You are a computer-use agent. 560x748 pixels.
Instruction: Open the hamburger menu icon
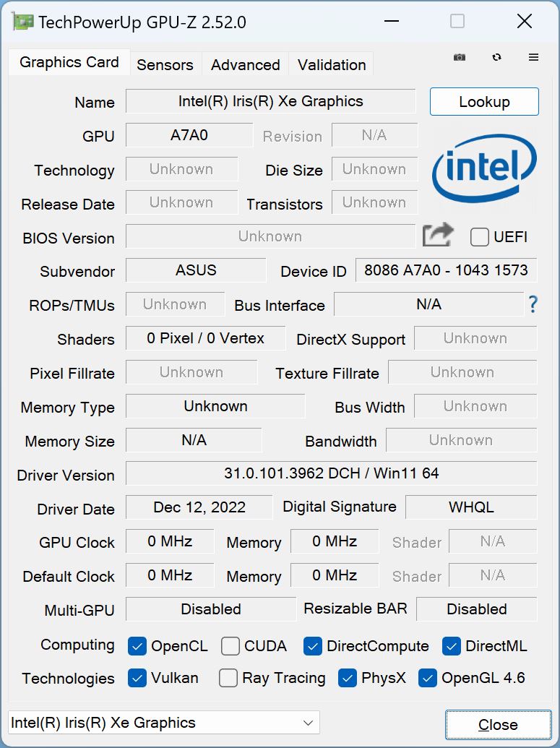click(534, 57)
